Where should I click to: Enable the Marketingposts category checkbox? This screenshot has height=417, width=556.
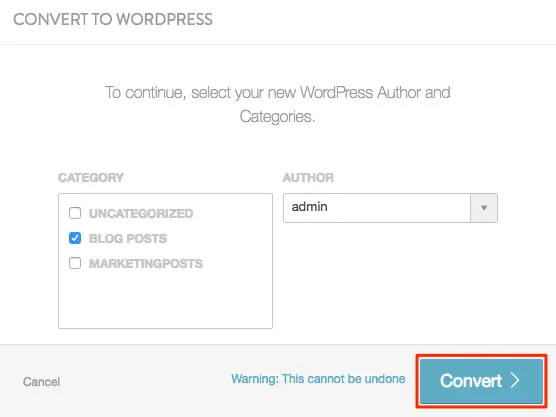(75, 263)
